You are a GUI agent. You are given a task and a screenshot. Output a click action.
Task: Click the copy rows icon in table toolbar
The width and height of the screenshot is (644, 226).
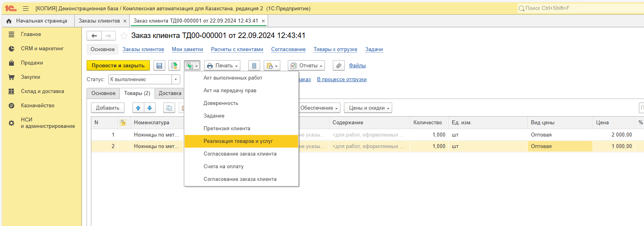click(x=169, y=108)
